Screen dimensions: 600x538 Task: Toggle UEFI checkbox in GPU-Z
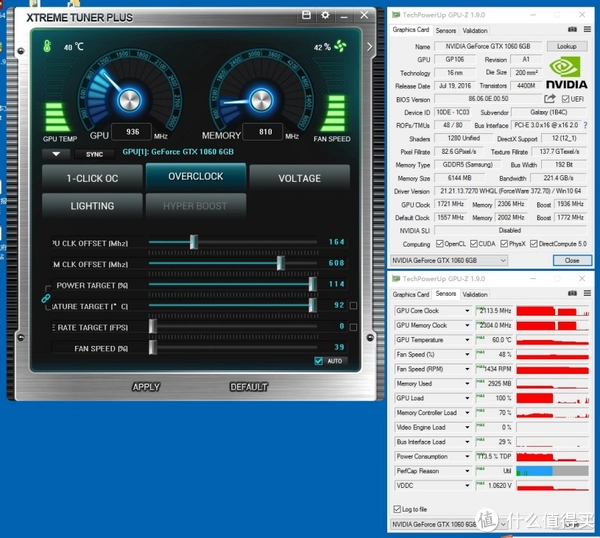[x=566, y=99]
